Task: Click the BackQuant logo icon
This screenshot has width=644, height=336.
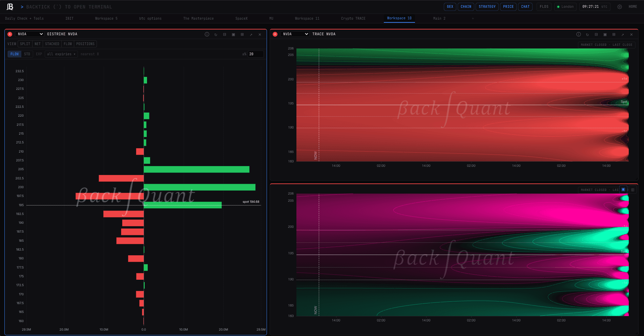Action: click(x=10, y=7)
